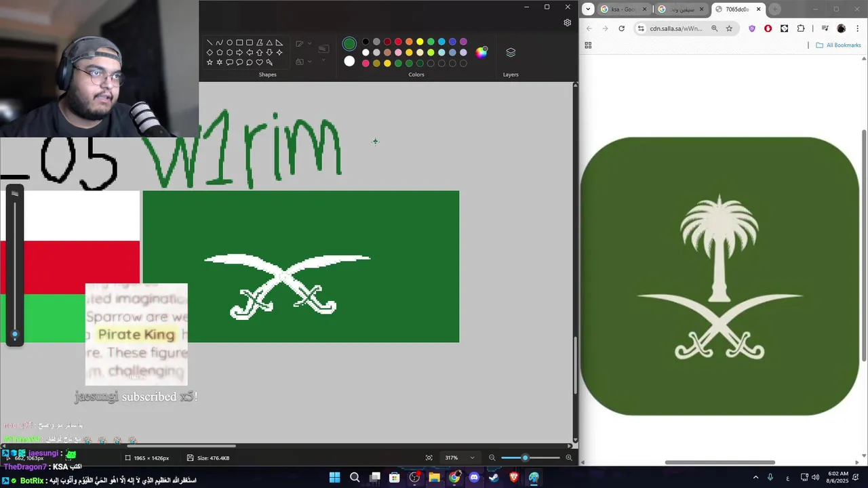This screenshot has height=488, width=868.
Task: Click the zoom in magnifier in Paint
Action: (569, 457)
